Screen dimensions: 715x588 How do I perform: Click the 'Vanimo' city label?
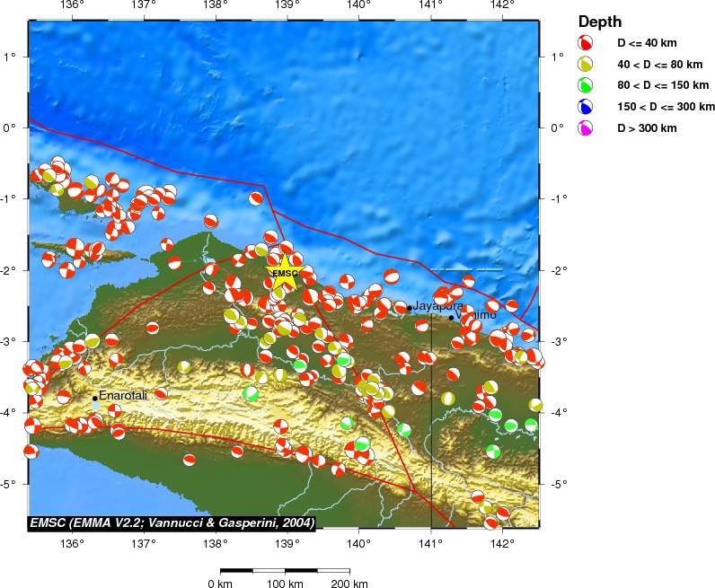click(476, 315)
